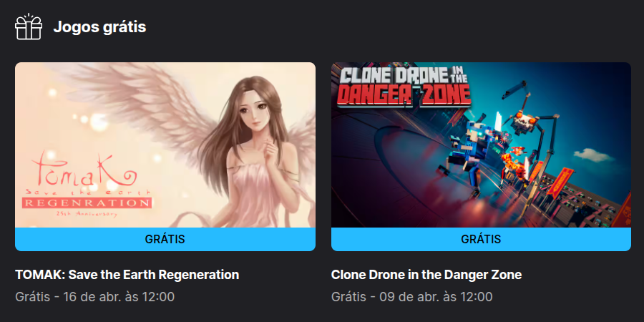
Task: Open the Clone Drone cover art thumbnail
Action: tap(481, 145)
